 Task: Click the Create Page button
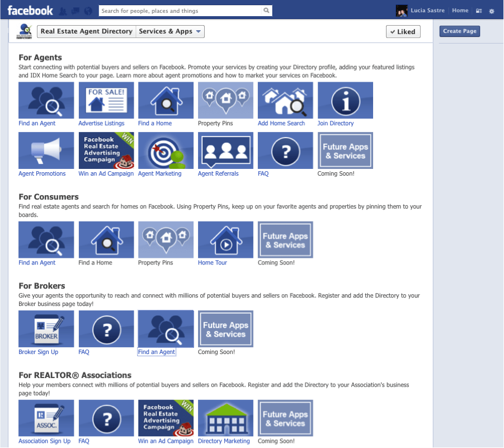(460, 31)
